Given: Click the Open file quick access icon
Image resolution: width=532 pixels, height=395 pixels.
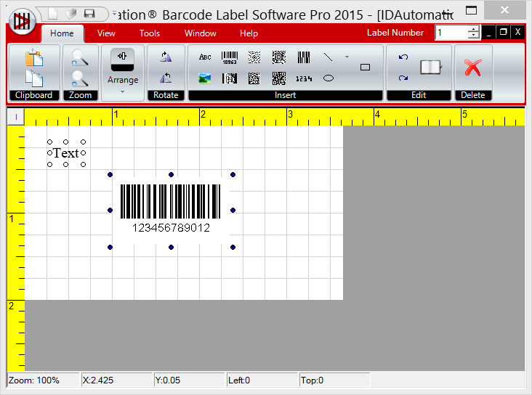Looking at the screenshot, I should pos(71,14).
